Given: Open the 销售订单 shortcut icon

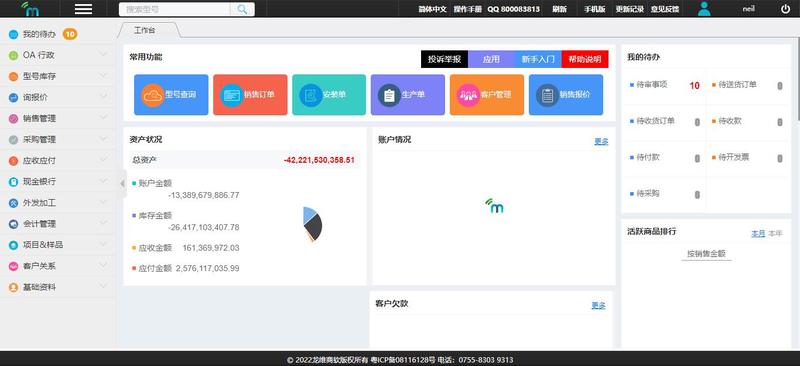Looking at the screenshot, I should click(x=232, y=95).
